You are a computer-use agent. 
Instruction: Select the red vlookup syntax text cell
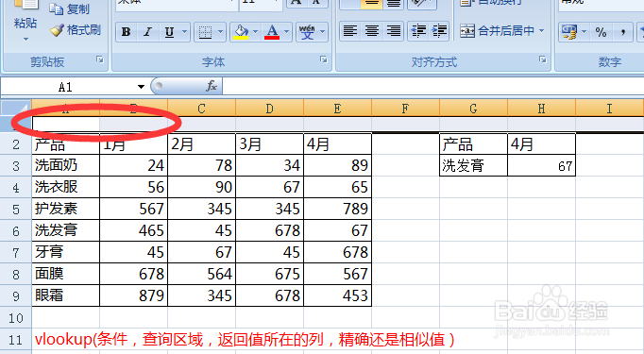pos(245,340)
